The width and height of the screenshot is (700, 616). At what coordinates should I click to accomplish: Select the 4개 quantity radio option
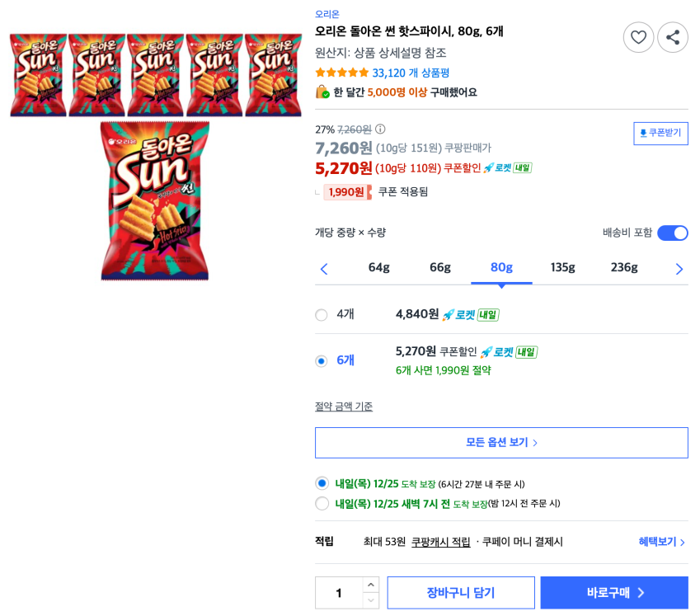point(322,315)
